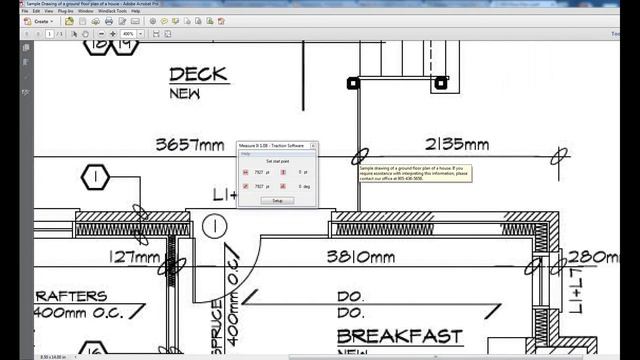Click the Save icon in toolbar
This screenshot has width=640, height=360.
[x=82, y=21]
